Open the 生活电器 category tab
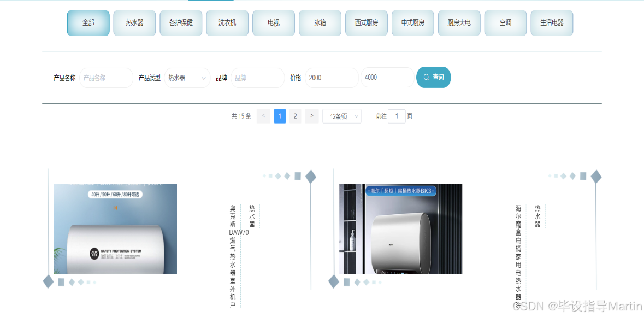644x317 pixels. tap(552, 23)
